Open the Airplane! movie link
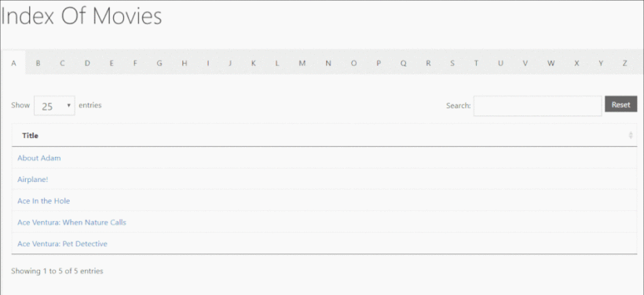 tap(33, 180)
